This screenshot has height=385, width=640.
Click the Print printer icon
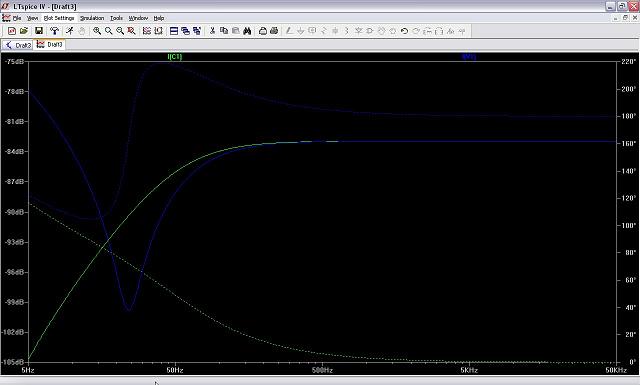point(274,31)
